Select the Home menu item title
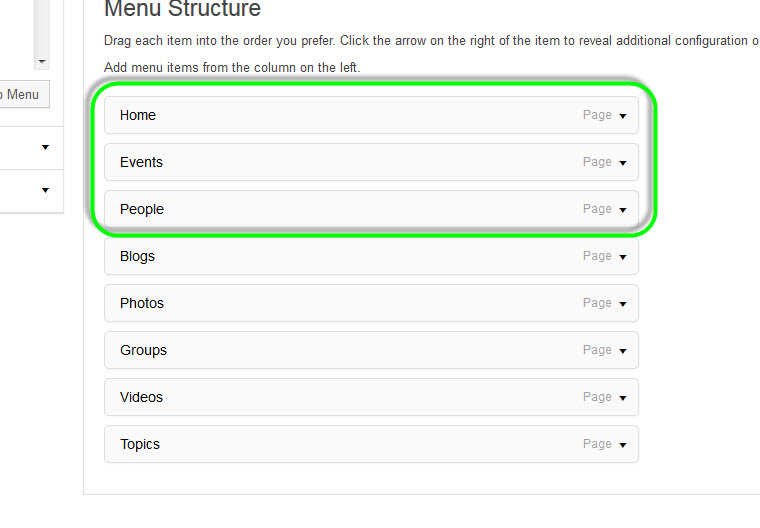Image resolution: width=760 pixels, height=528 pixels. (x=138, y=115)
